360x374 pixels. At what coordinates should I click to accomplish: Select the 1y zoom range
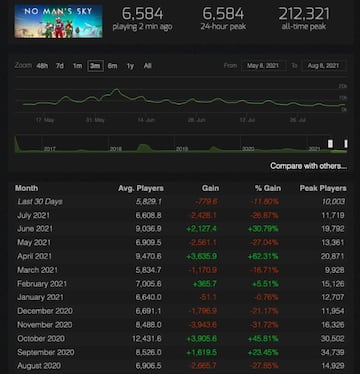130,66
